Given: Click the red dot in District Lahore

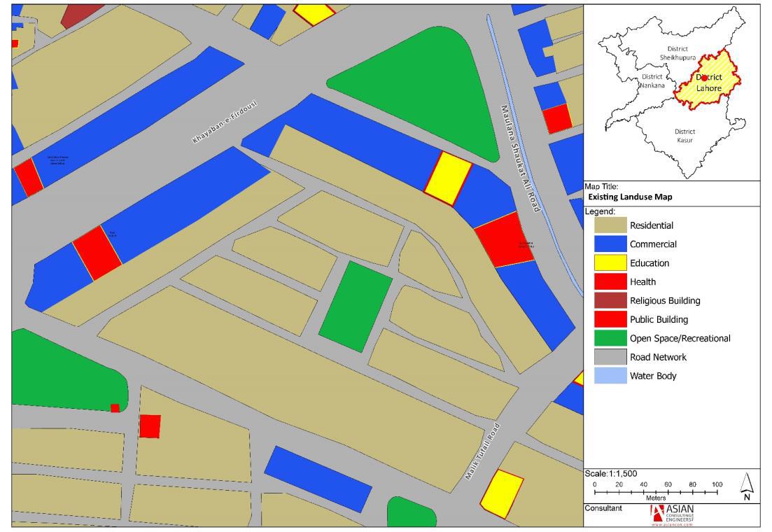Looking at the screenshot, I should click(x=704, y=78).
